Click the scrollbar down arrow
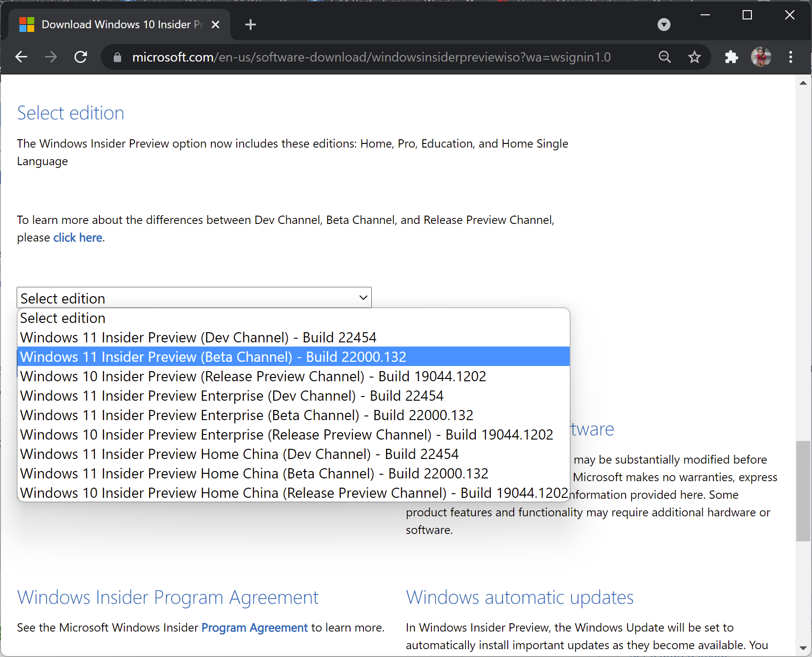The height and width of the screenshot is (657, 812). click(x=803, y=648)
